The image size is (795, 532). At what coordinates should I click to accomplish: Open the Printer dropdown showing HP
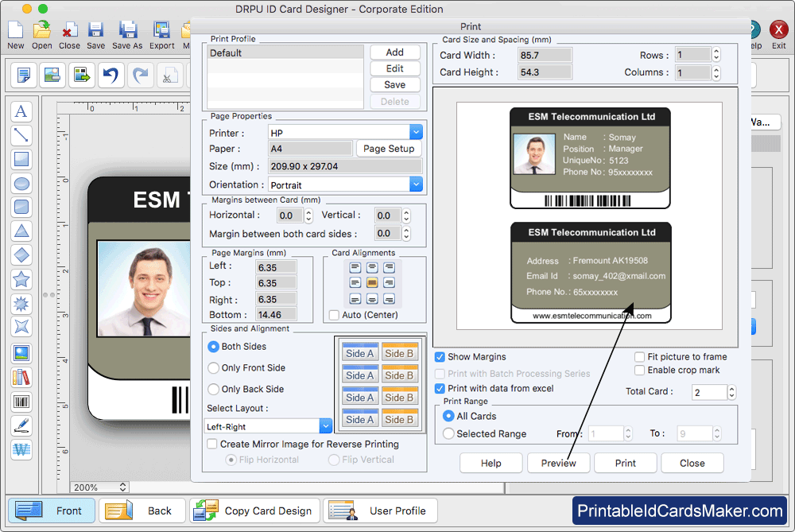[416, 132]
